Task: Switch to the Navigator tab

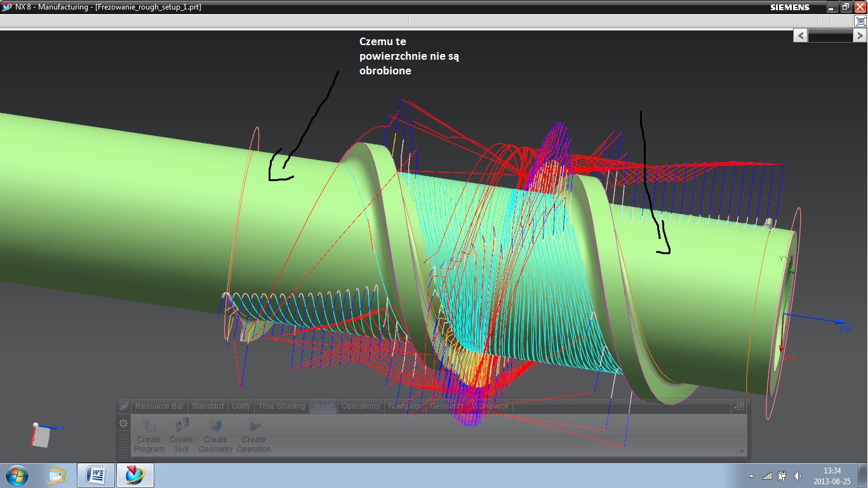Action: pos(404,406)
